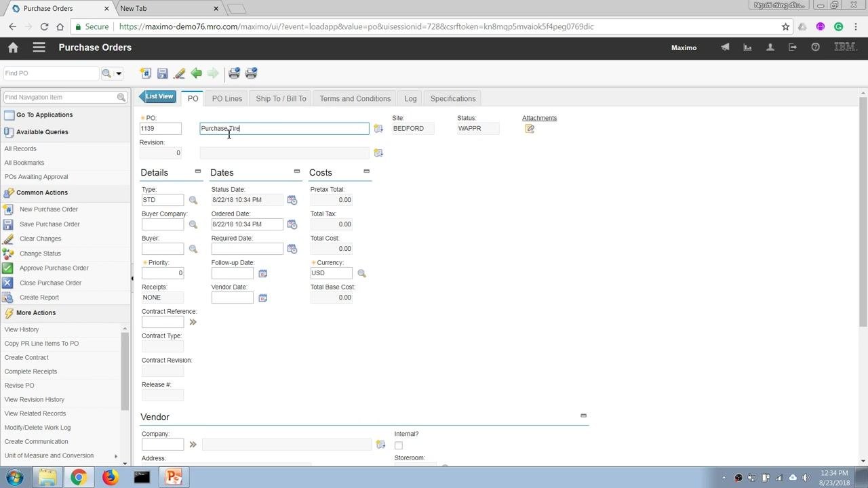Switch to the New Tab browser tab
868x488 pixels.
pyautogui.click(x=168, y=8)
